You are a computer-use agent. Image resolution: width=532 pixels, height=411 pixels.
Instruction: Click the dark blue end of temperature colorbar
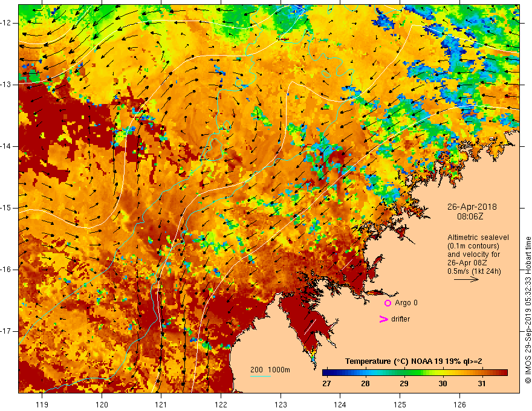tap(326, 373)
